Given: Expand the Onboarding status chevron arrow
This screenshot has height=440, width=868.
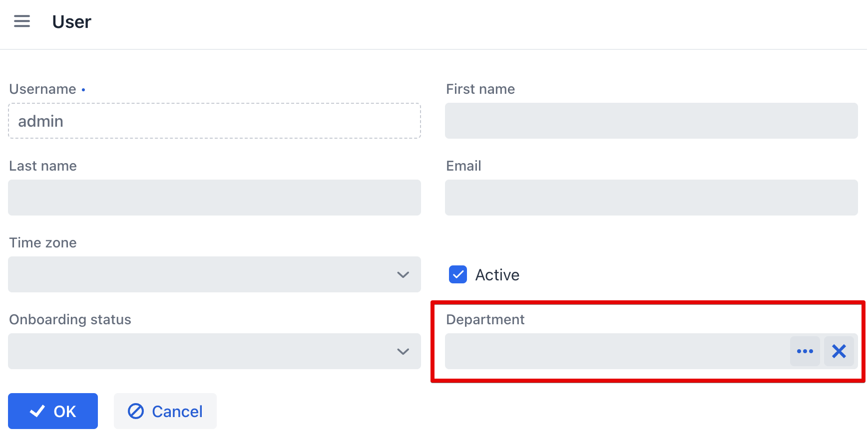Looking at the screenshot, I should (x=403, y=351).
